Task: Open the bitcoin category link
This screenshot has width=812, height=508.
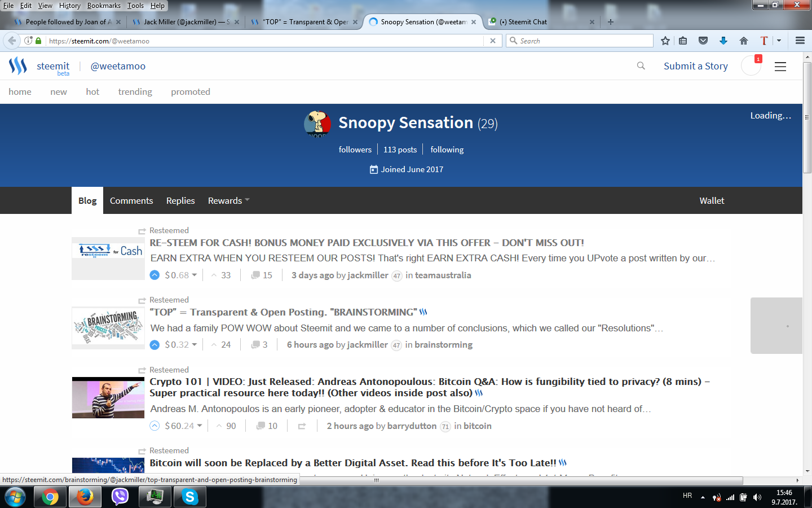Action: (x=478, y=426)
